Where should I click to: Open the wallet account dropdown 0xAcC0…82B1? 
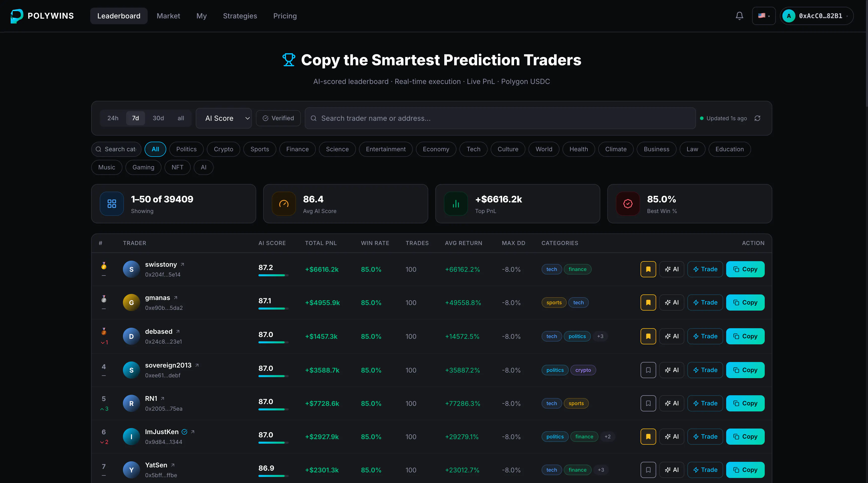817,16
